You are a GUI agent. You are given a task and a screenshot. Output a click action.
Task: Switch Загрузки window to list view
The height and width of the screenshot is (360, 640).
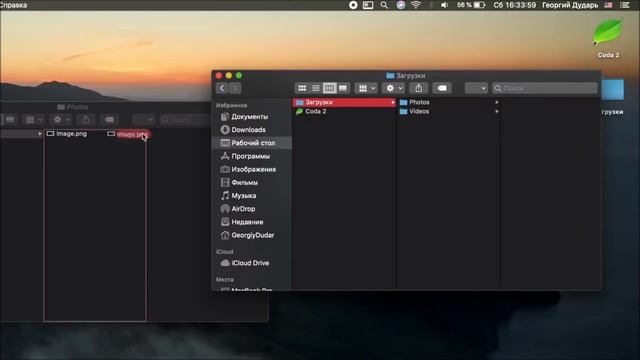316,88
